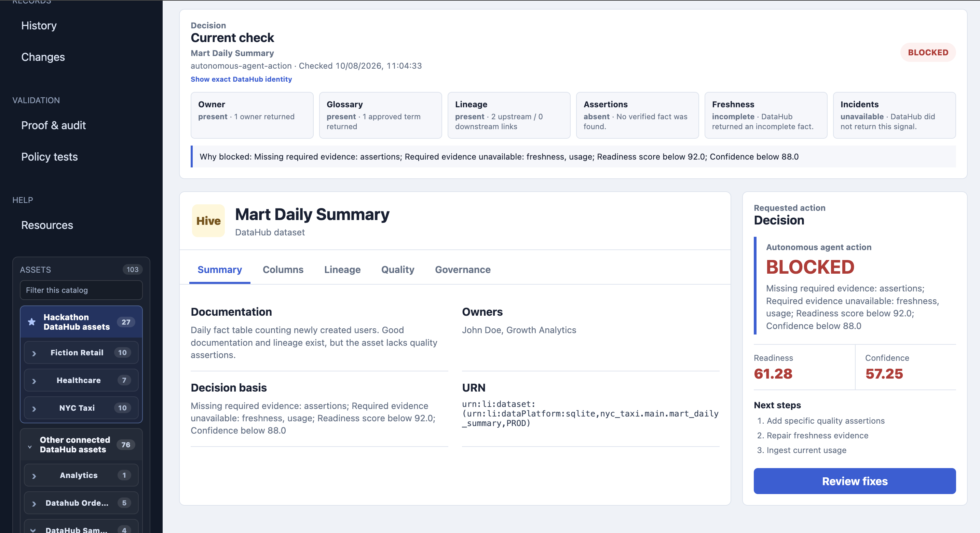Expand the NYC Taxi group chevron
The image size is (980, 533).
tap(34, 408)
